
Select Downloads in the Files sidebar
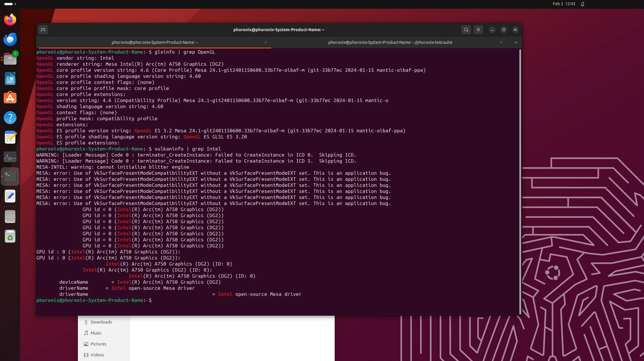click(101, 322)
